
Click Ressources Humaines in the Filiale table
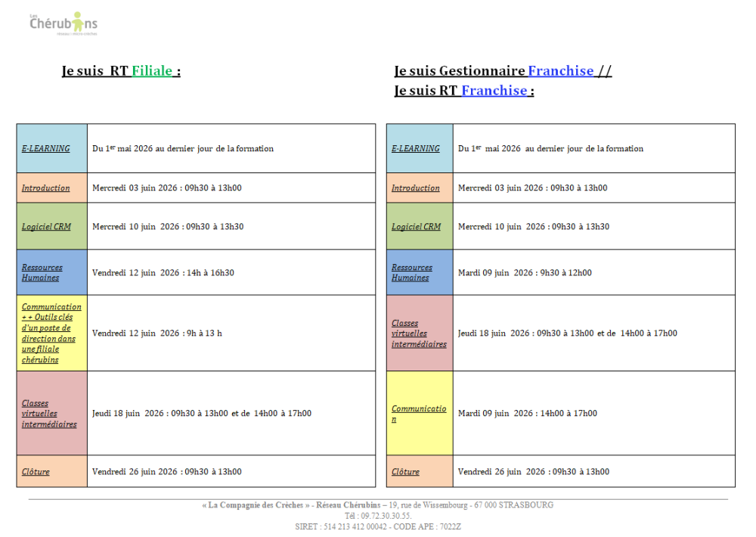[42, 272]
